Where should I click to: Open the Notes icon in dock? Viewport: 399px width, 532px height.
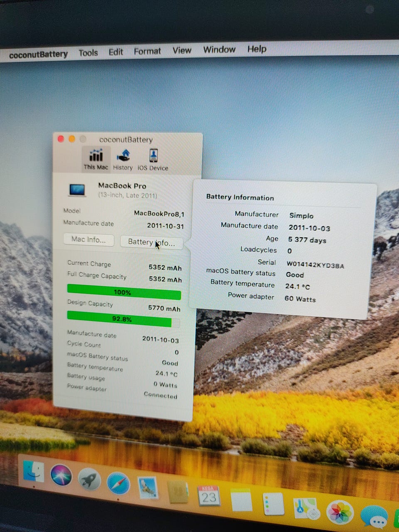click(241, 500)
